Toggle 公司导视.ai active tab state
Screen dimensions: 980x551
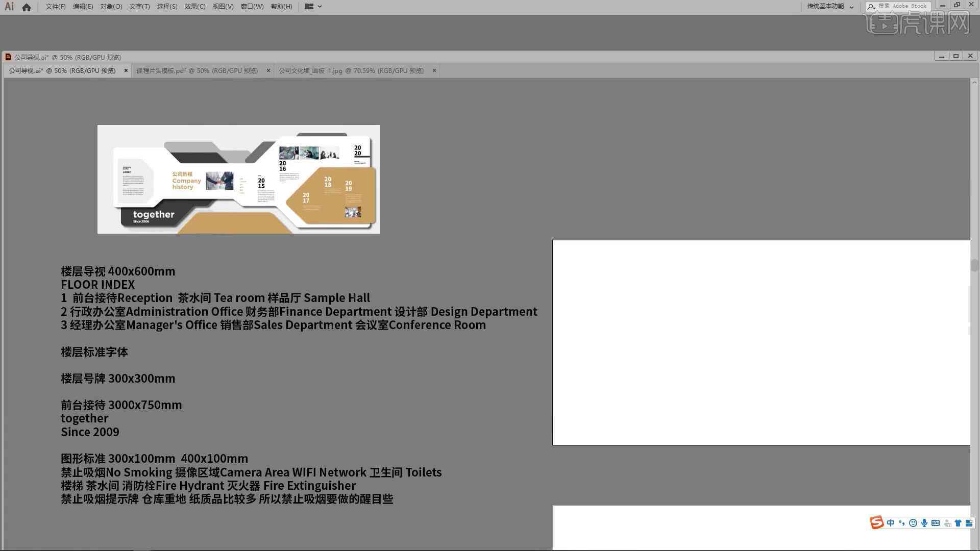[63, 70]
